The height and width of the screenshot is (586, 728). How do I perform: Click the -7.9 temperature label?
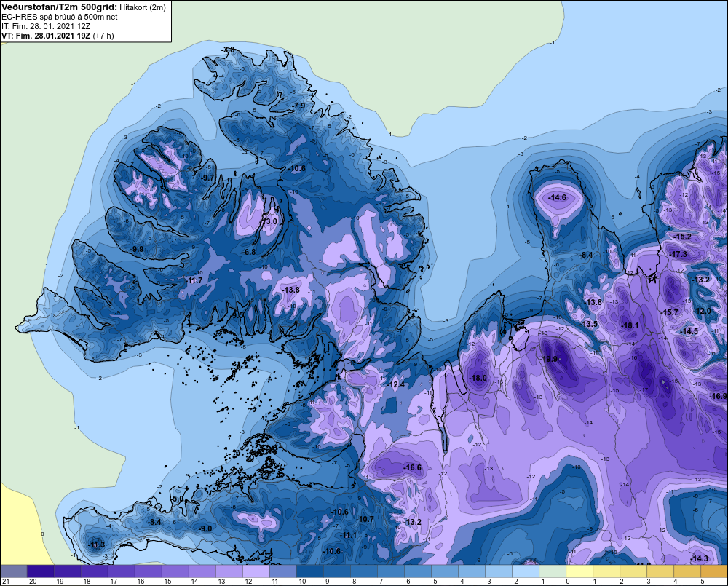point(299,106)
